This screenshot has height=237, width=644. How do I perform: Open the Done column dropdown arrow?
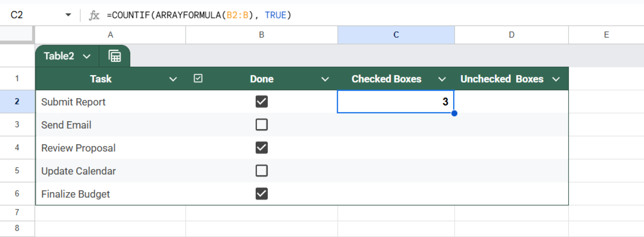pyautogui.click(x=325, y=79)
